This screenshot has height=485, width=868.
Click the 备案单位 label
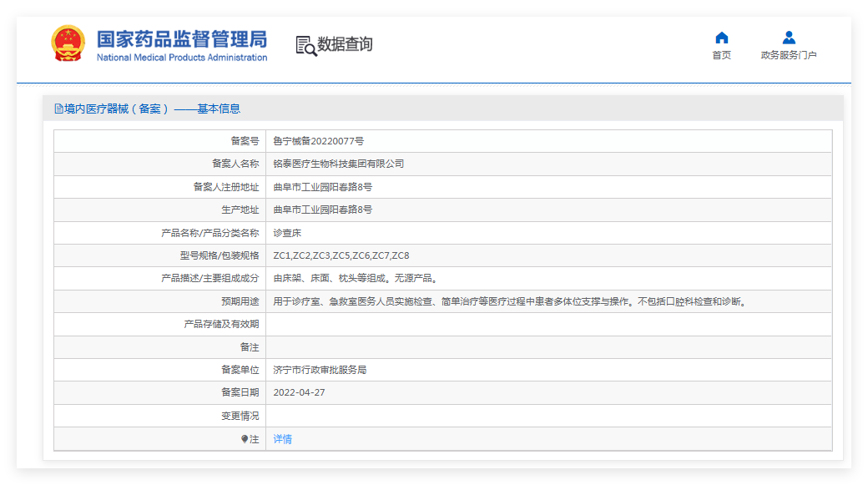tap(240, 370)
